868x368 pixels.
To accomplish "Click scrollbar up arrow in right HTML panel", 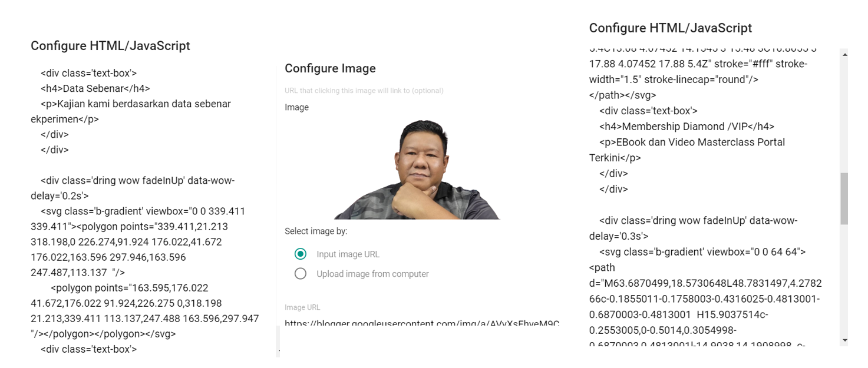I will tap(844, 54).
